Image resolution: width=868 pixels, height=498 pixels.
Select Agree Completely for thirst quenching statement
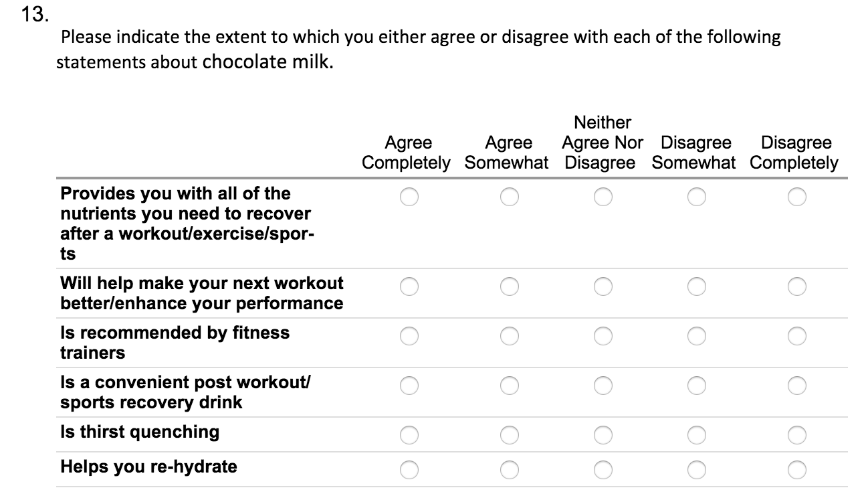(x=409, y=434)
